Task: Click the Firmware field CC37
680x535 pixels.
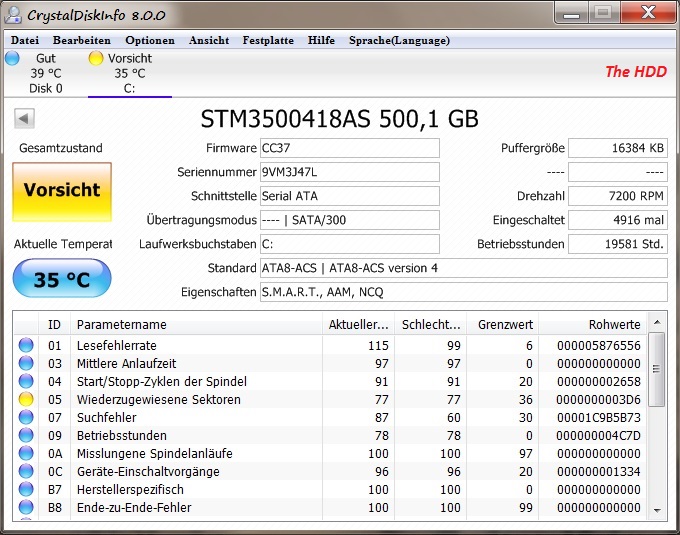Action: point(350,148)
